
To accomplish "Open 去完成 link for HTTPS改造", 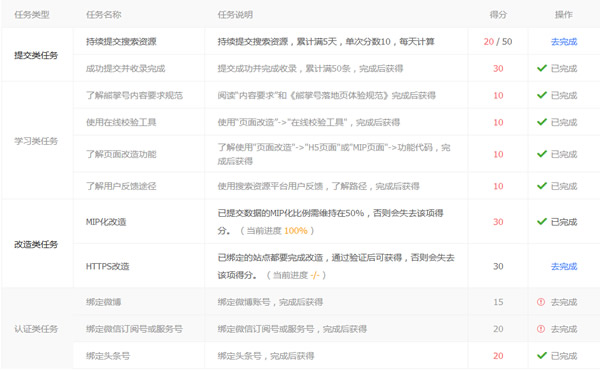I will click(x=564, y=266).
